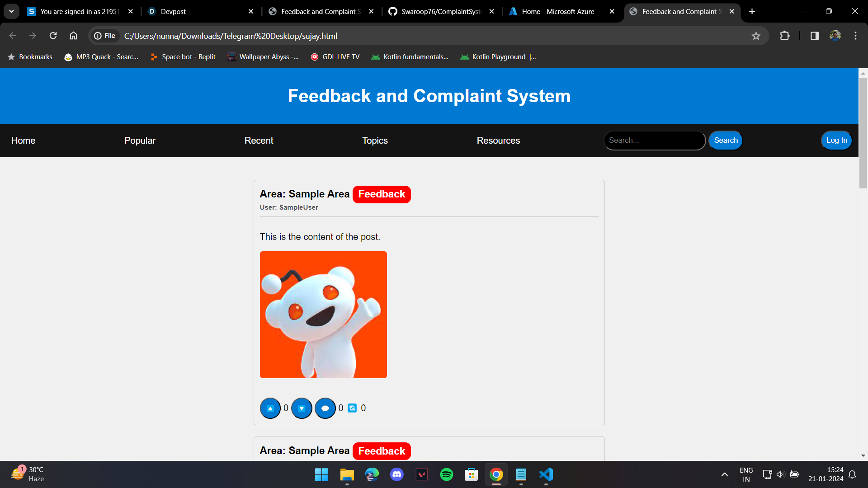Open the Chrome three-dot menu
The image size is (868, 488).
pos(855,36)
